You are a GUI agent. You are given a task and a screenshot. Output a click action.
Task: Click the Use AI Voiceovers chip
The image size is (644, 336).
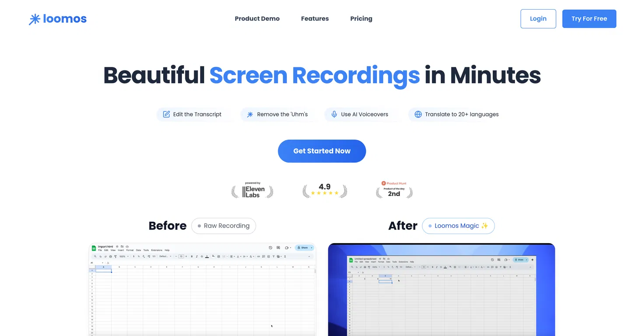(359, 114)
